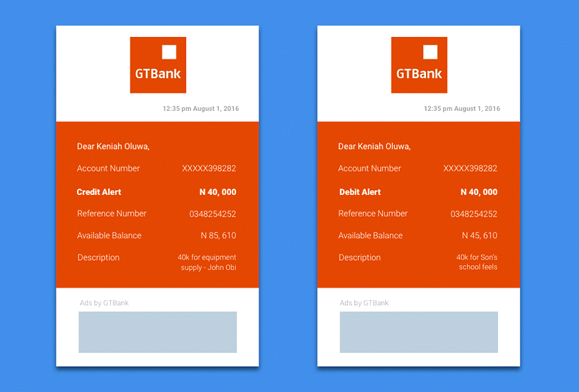
Task: Click the timestamp on the Debit Alert card
Action: click(462, 108)
